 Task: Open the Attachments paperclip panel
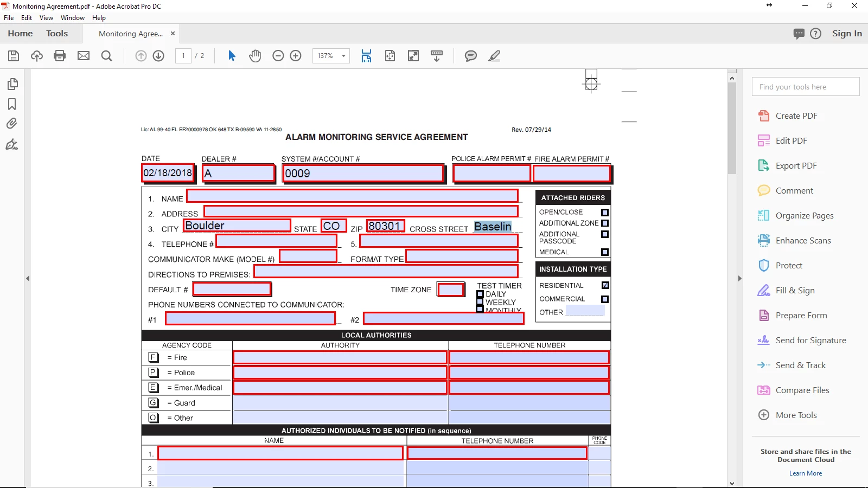(x=12, y=124)
